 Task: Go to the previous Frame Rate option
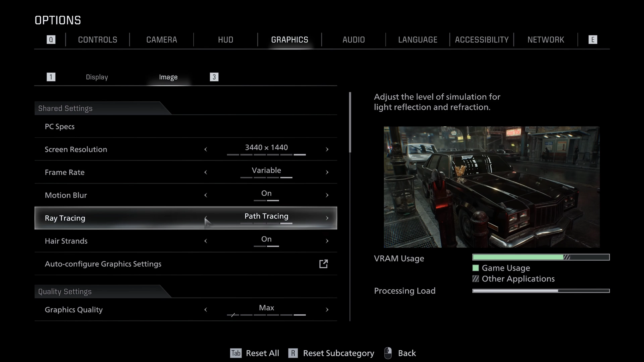tap(206, 172)
